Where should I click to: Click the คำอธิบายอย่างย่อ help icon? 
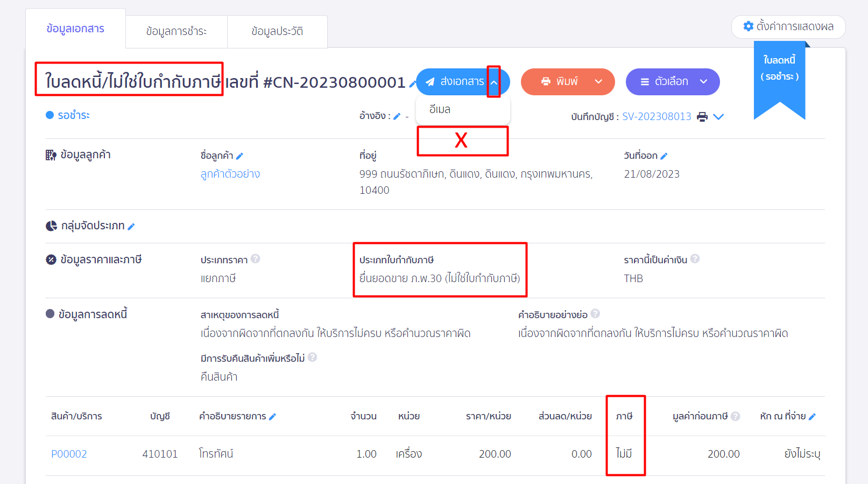pyautogui.click(x=595, y=313)
